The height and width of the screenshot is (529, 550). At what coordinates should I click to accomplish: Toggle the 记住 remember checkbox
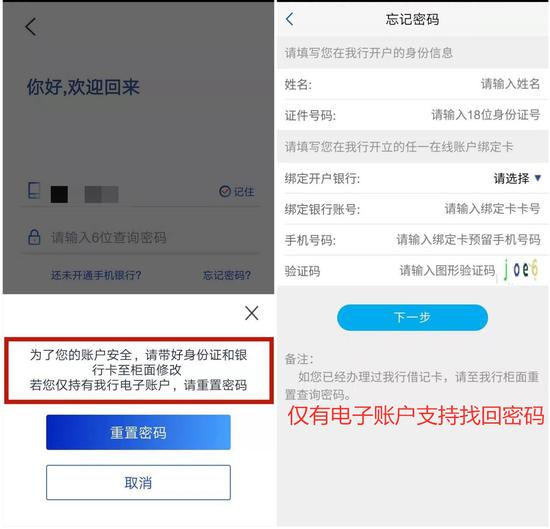(237, 192)
